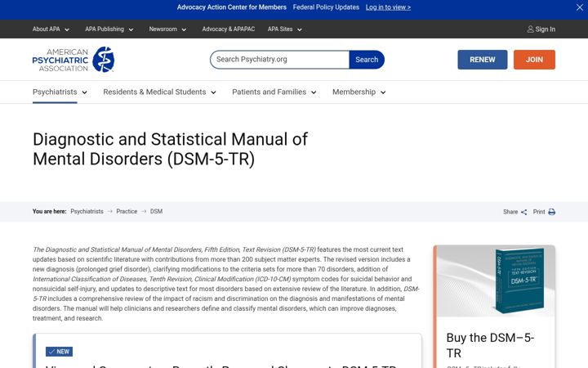588x368 pixels.
Task: Click the Sign In user icon
Action: [530, 29]
